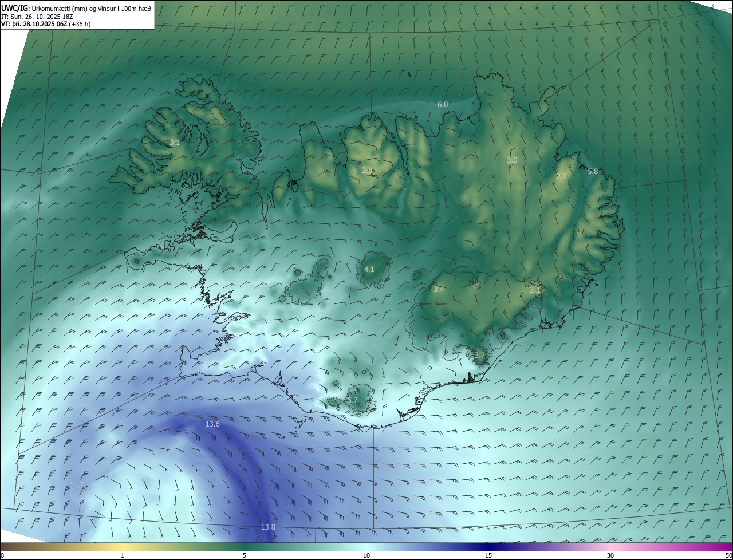
Task: Click the colour scale label 15
Action: [x=488, y=555]
